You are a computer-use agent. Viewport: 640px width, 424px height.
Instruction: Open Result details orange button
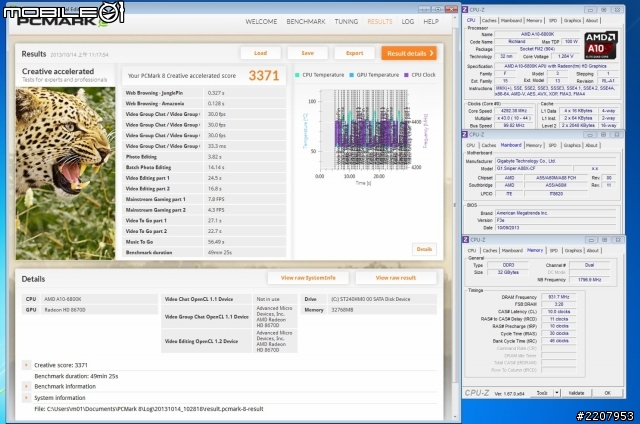click(409, 53)
